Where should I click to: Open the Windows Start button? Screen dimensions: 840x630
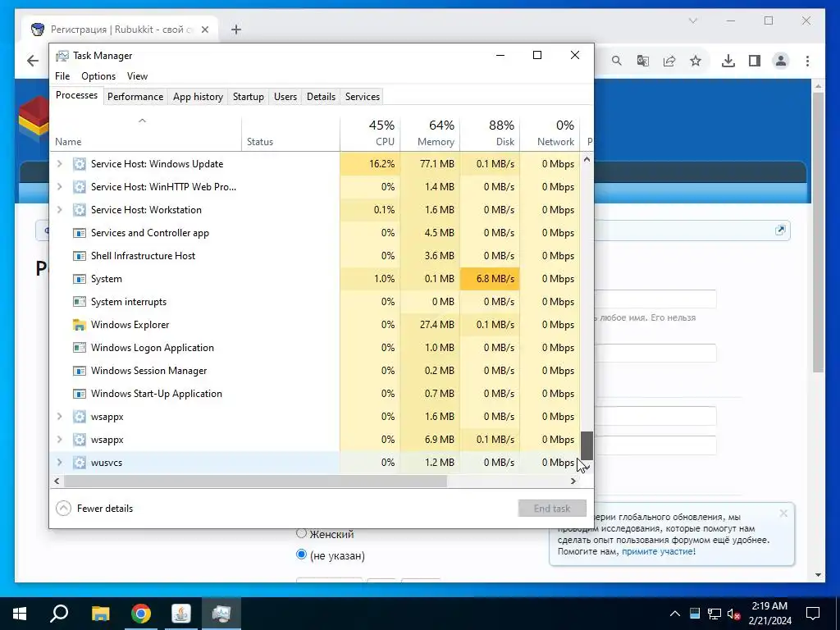[20, 614]
